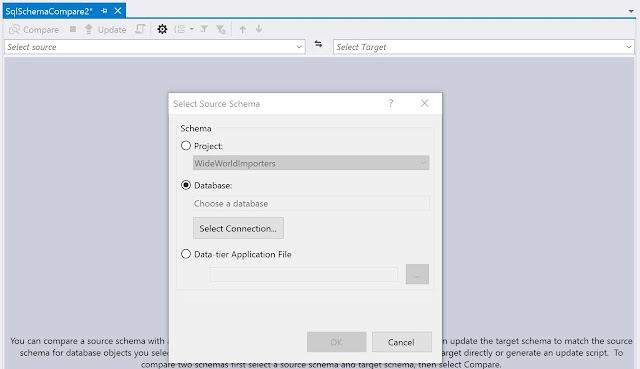Switch to SqlSchemaCompare2 tab
This screenshot has width=640, height=369.
(x=49, y=11)
